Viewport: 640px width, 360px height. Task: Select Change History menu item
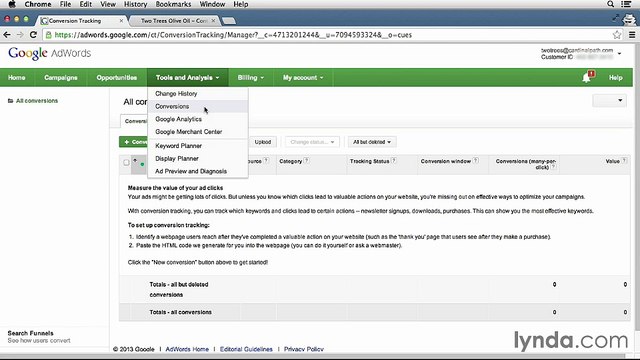click(x=198, y=93)
